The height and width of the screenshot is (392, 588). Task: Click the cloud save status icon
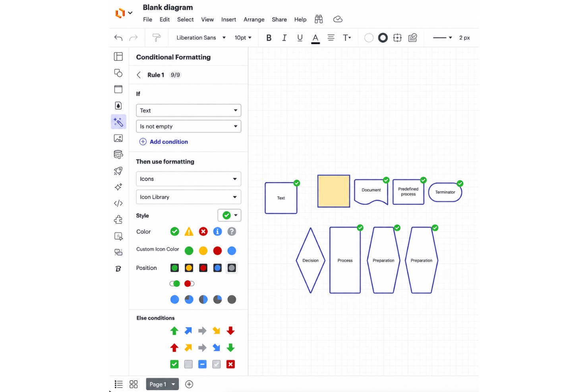click(338, 19)
